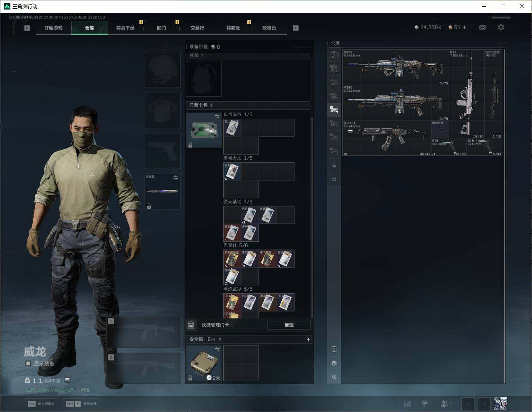The image size is (532, 412).
Task: Click the knife in melee weapon slot
Action: coord(162,191)
